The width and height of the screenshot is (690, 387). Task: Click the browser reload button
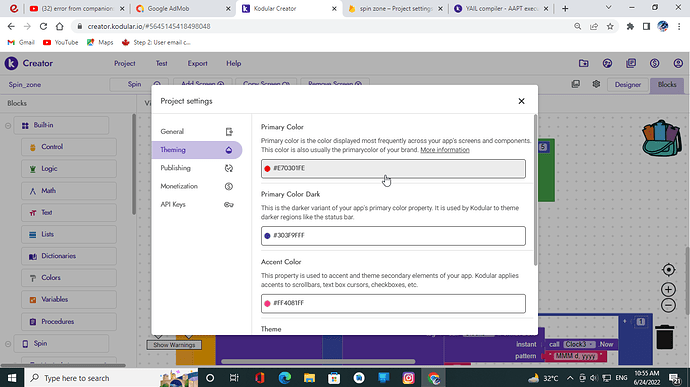click(x=43, y=26)
